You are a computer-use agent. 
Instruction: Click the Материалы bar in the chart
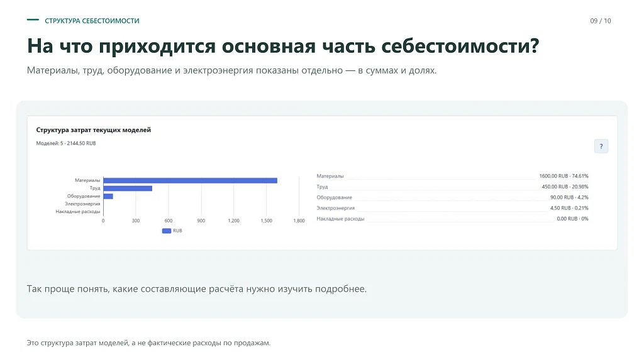click(190, 180)
